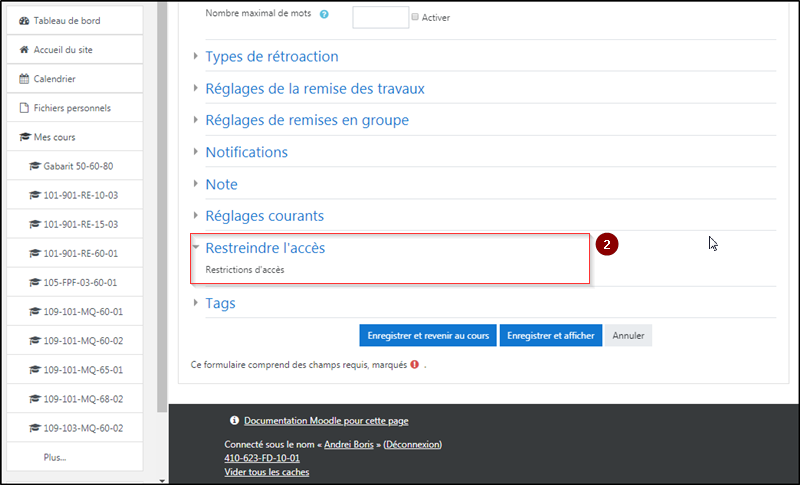Click the Annuler button

(x=629, y=336)
